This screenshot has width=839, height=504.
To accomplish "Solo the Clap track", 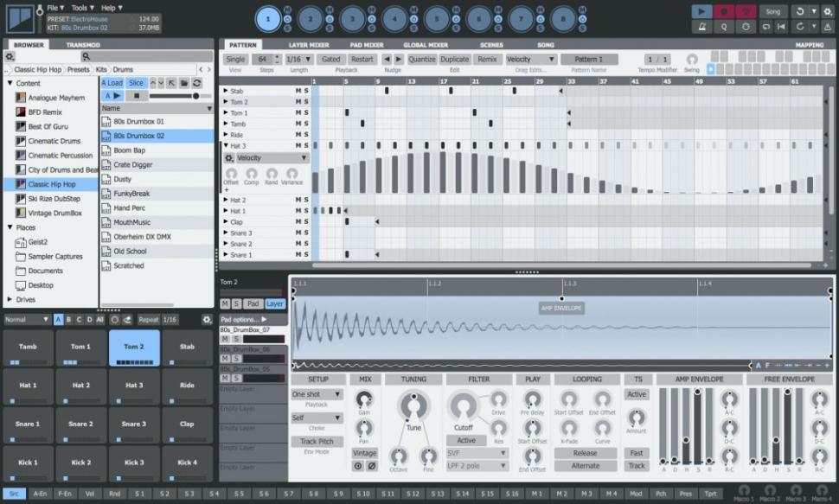I will 306,222.
